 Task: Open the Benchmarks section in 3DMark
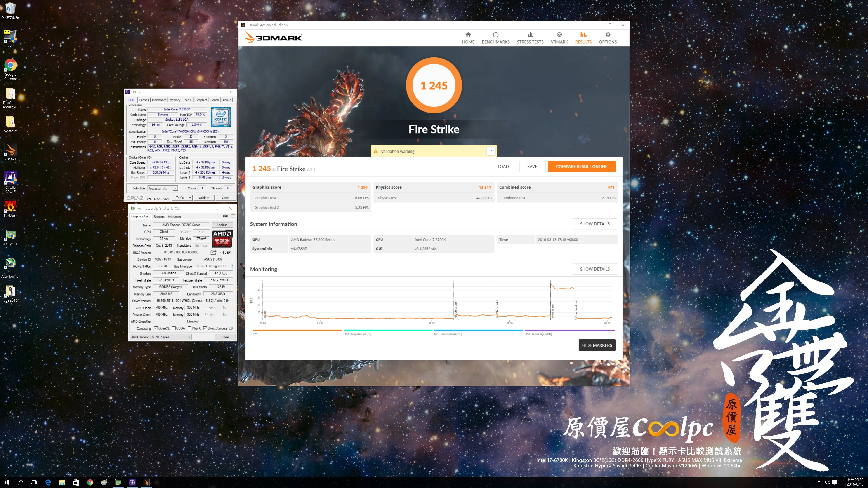click(x=496, y=38)
